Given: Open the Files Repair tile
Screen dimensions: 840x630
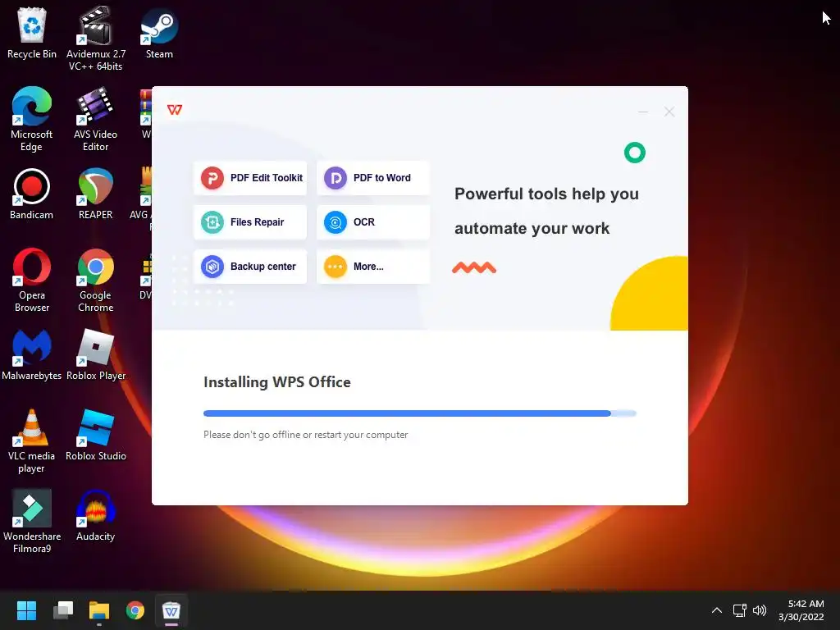Looking at the screenshot, I should 250,221.
